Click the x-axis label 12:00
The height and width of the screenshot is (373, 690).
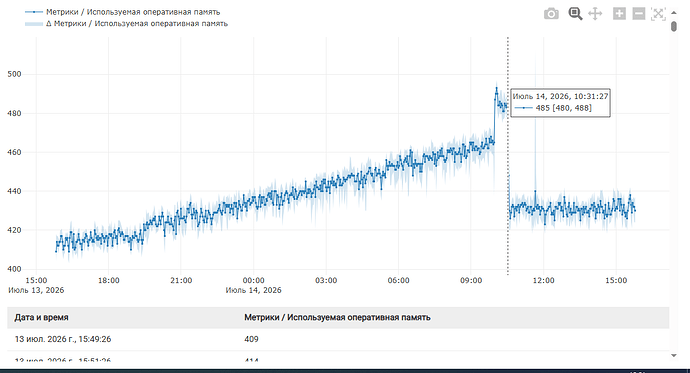[543, 280]
